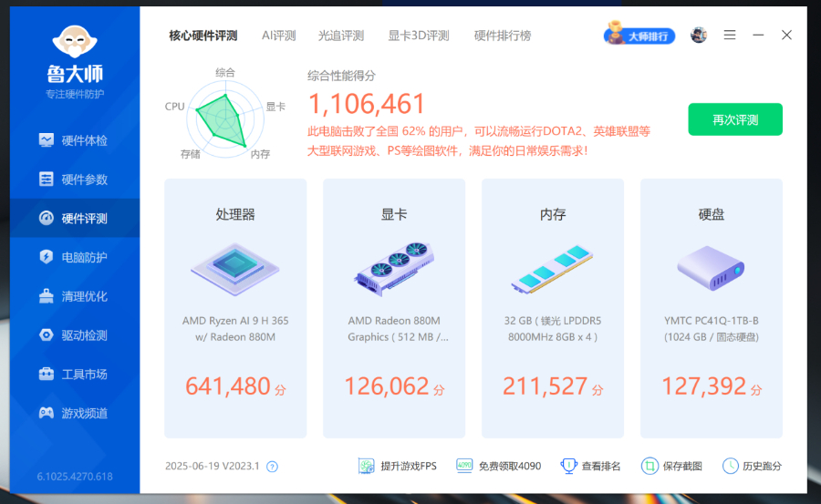The image size is (821, 504).
Task: Open the hamburger menu in title bar
Action: click(x=730, y=36)
